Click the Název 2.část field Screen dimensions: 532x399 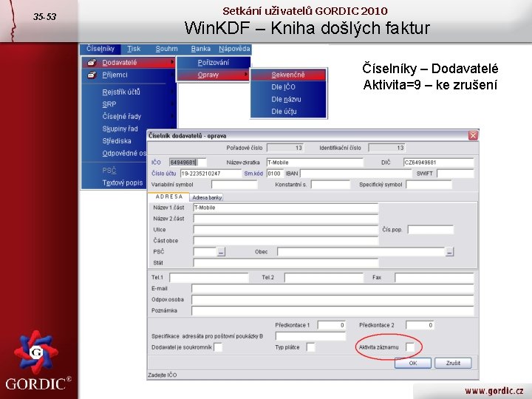click(x=286, y=219)
